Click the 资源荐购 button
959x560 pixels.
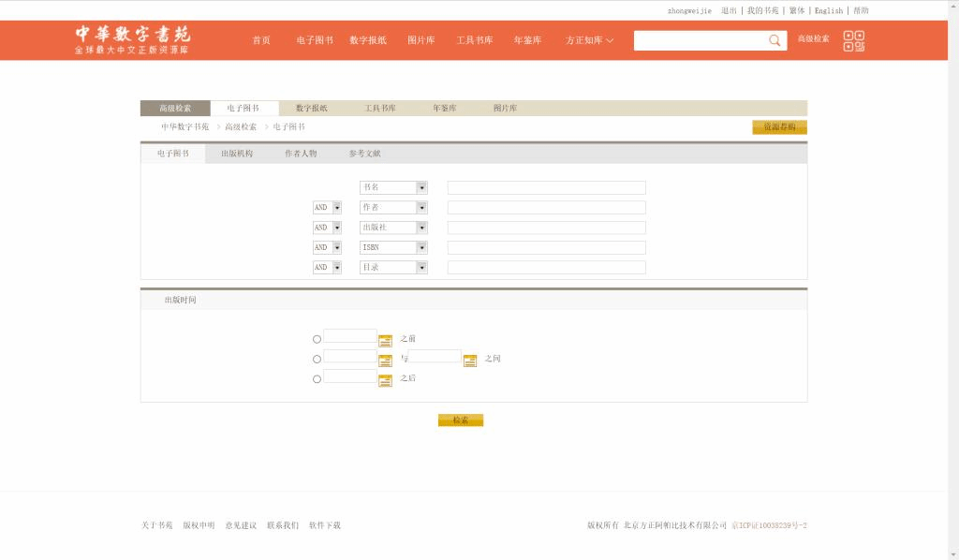coord(778,127)
